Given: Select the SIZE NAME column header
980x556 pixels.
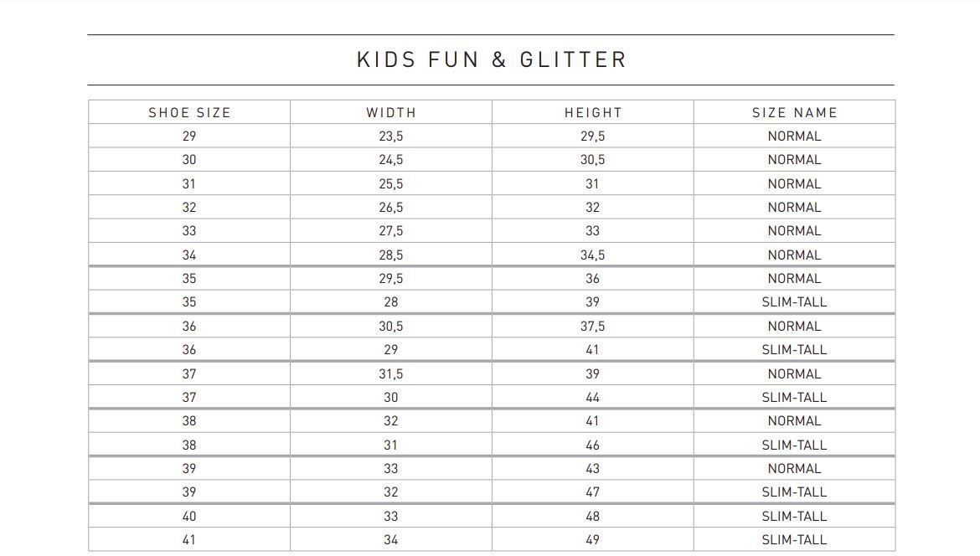Looking at the screenshot, I should click(x=794, y=112).
